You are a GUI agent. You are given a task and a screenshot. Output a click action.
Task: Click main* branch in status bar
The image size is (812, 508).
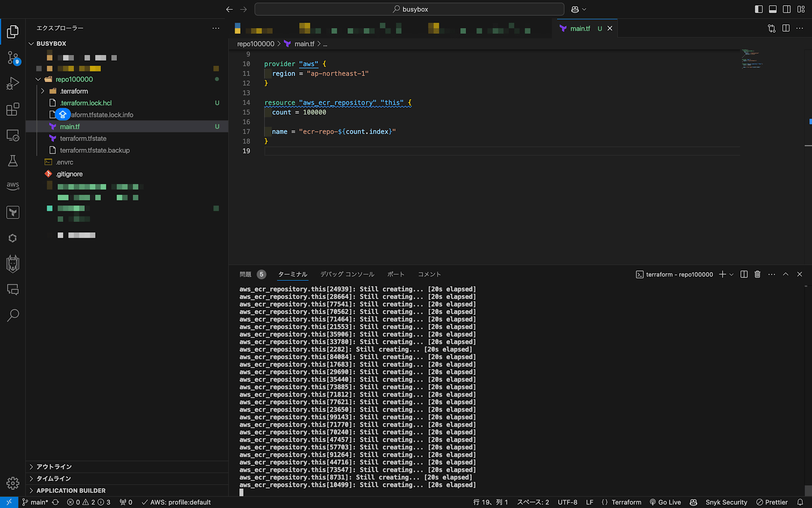click(x=35, y=502)
